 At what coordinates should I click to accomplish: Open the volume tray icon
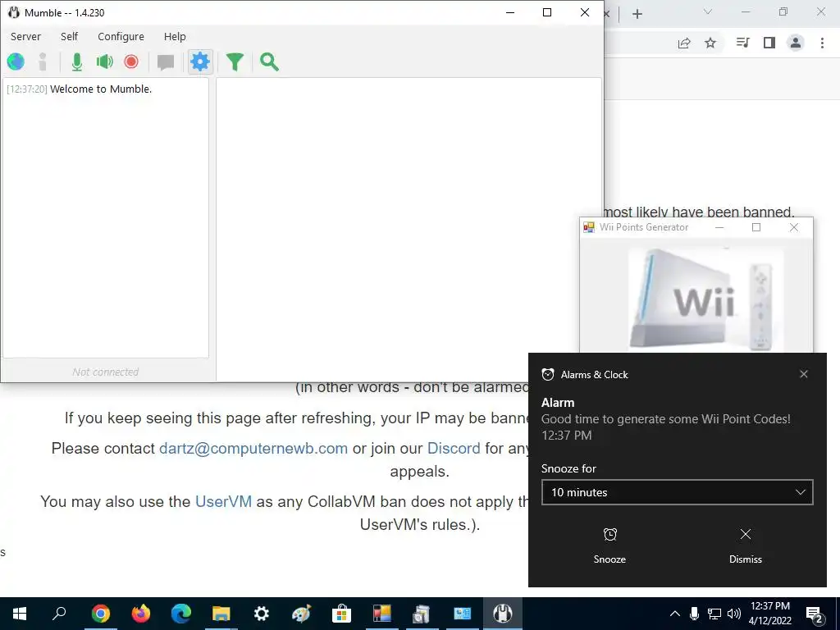click(x=734, y=614)
